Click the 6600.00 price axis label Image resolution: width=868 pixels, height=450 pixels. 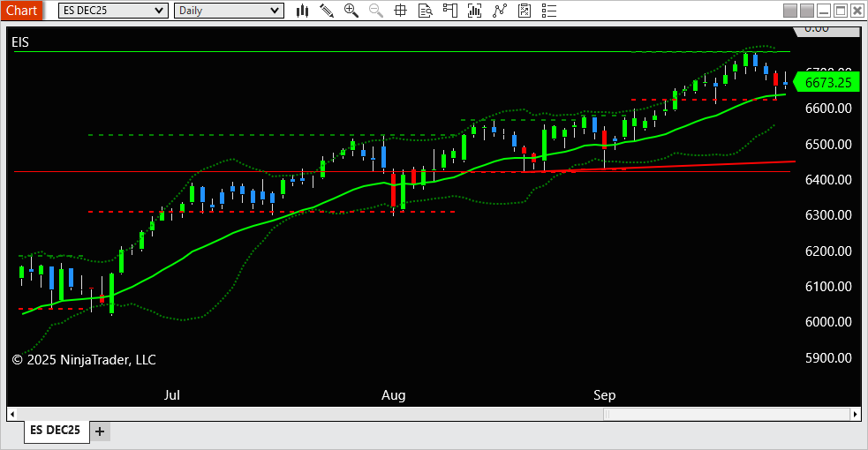pos(828,109)
